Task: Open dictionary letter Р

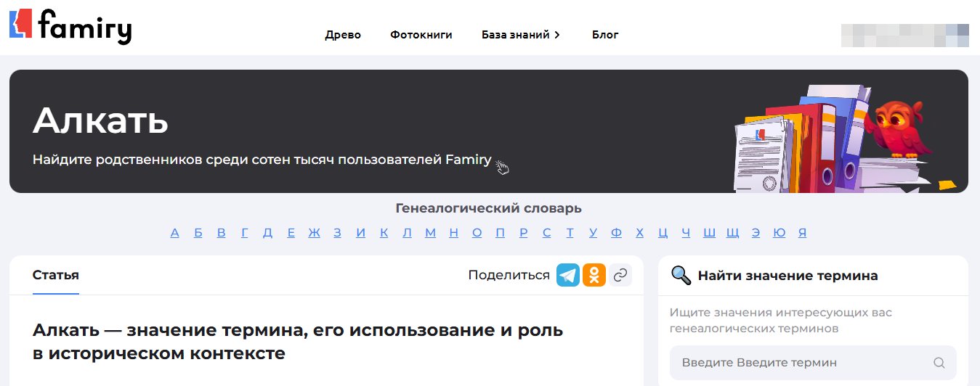Action: tap(524, 233)
